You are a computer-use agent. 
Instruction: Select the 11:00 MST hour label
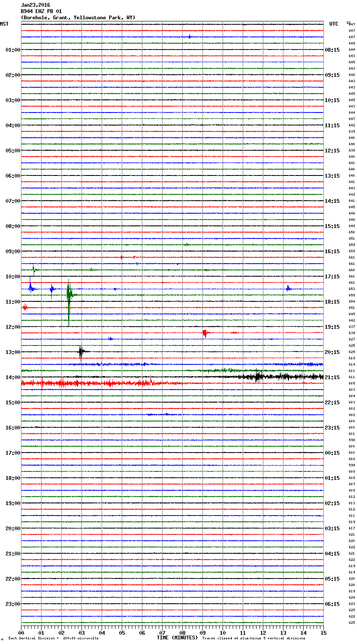click(x=13, y=302)
